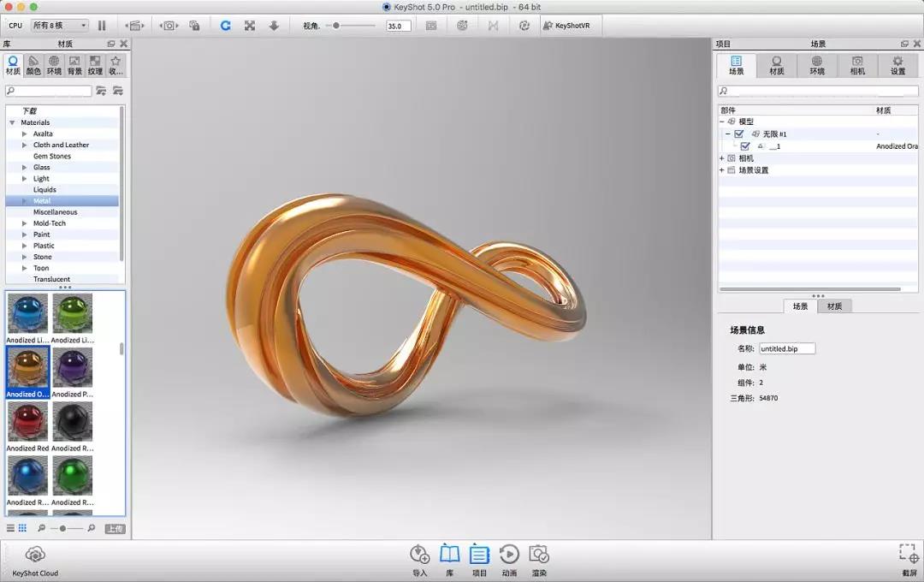The image size is (924, 582).
Task: Select the Anodized Purple material thumbnail
Action: [x=73, y=368]
